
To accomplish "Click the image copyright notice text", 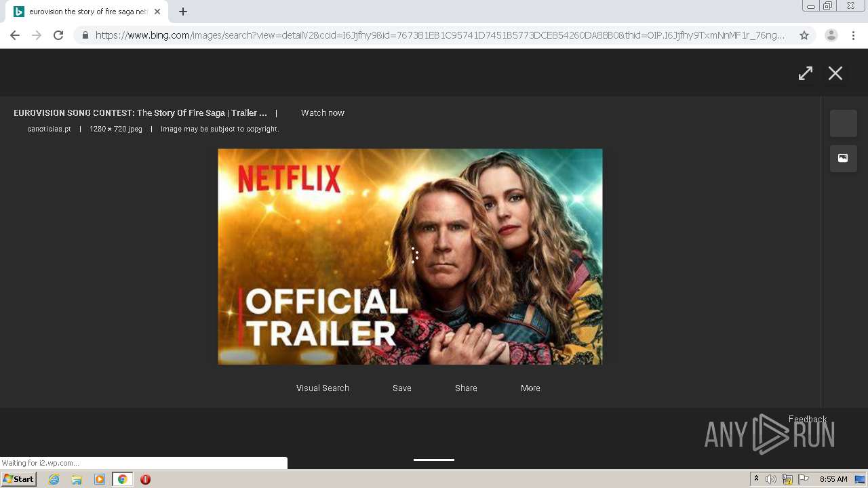I will (x=220, y=129).
